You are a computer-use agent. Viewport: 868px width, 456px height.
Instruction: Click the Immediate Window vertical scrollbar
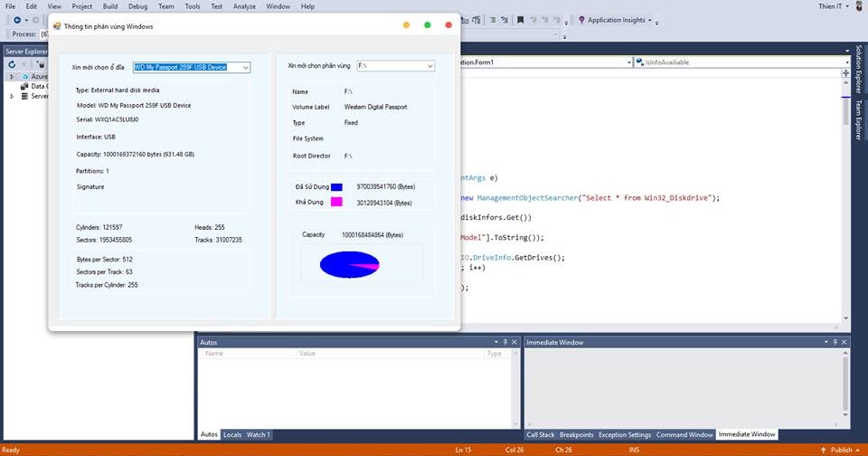(x=844, y=385)
